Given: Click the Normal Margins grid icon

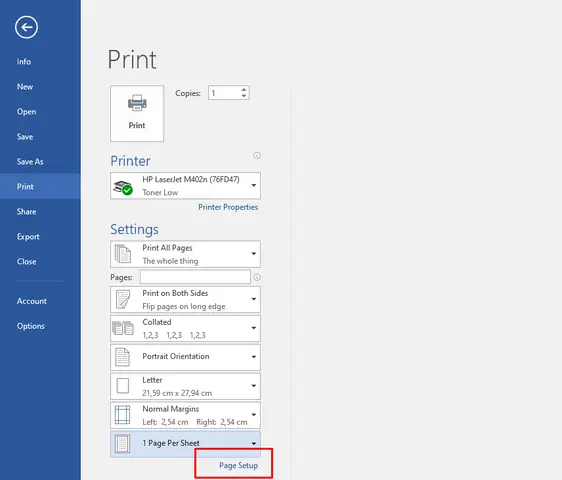Looking at the screenshot, I should pyautogui.click(x=122, y=415).
